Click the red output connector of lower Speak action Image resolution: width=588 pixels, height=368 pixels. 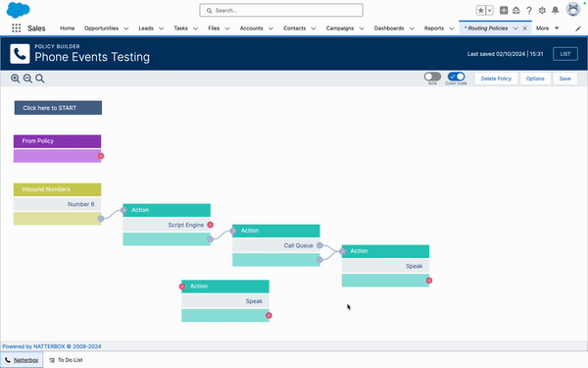tap(269, 315)
